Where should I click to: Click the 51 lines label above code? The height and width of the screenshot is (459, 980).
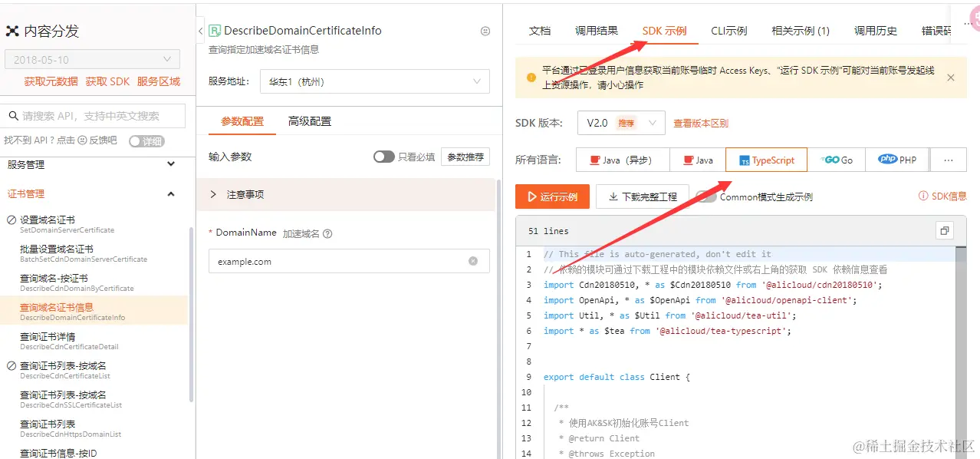[x=548, y=230]
